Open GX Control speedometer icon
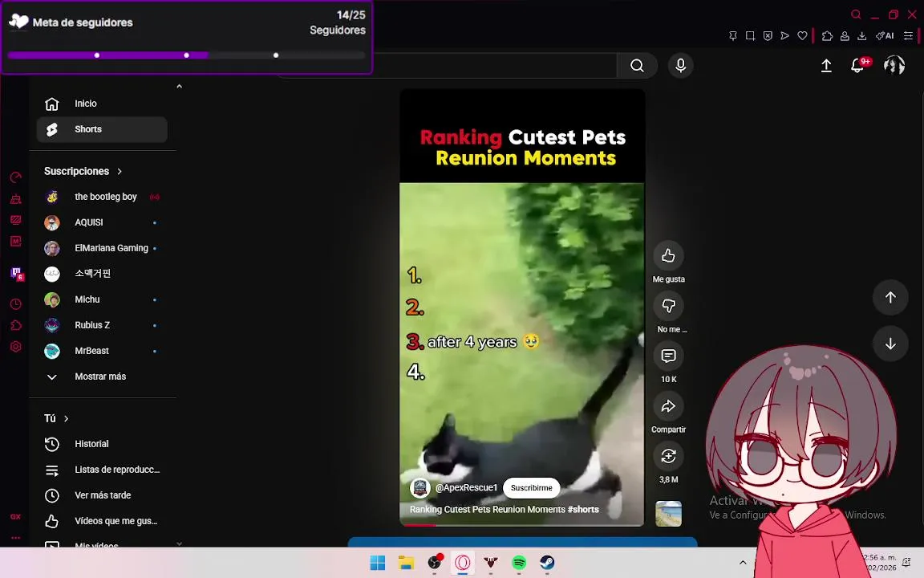This screenshot has width=924, height=578. point(16,177)
